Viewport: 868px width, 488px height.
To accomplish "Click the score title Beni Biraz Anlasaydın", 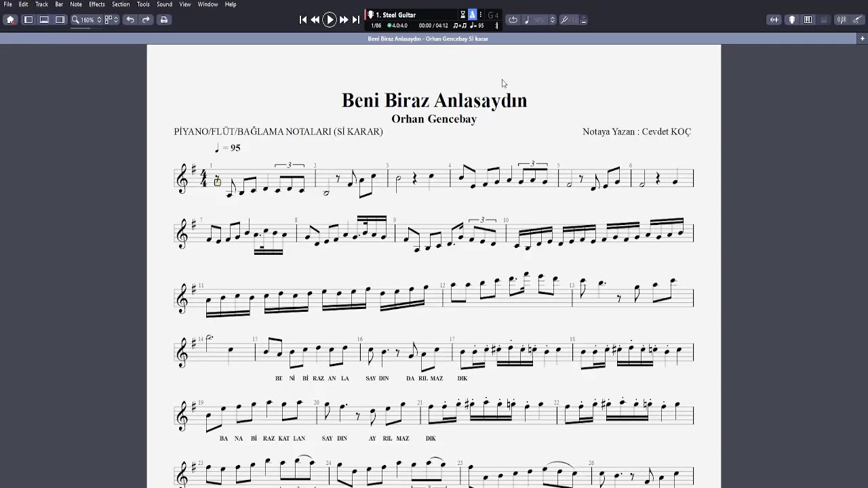I will [x=434, y=100].
